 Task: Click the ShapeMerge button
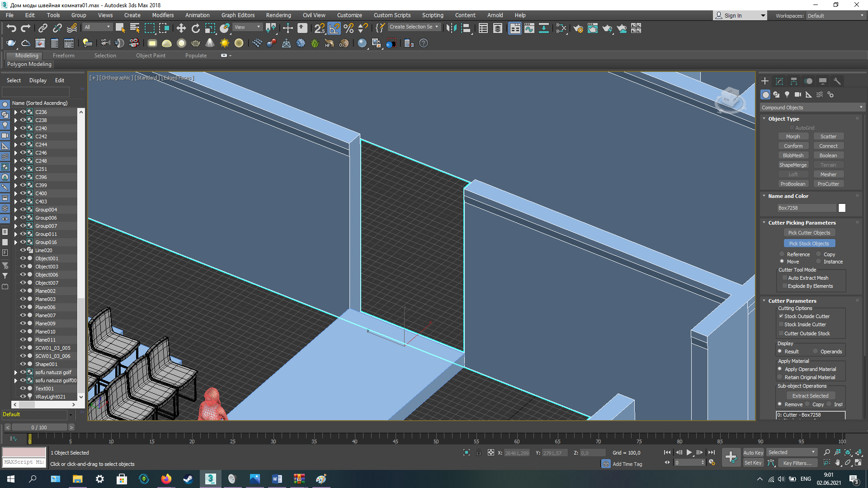pyautogui.click(x=793, y=165)
